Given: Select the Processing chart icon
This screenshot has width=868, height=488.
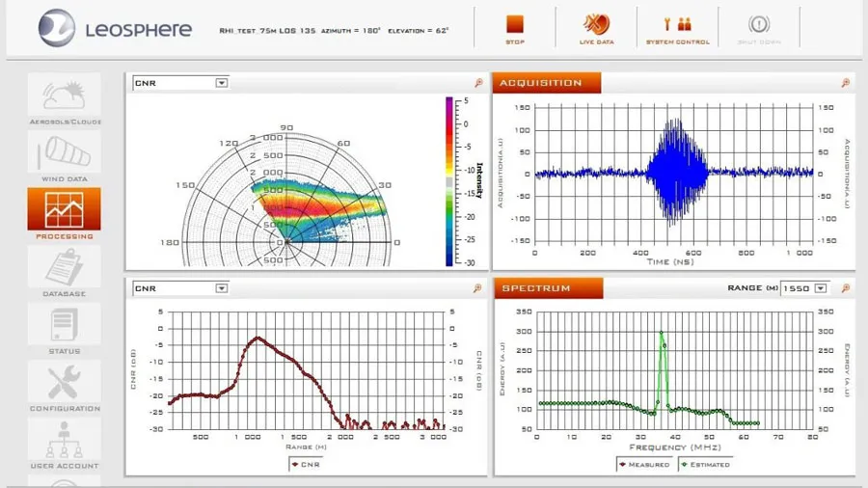Looking at the screenshot, I should pos(65,208).
